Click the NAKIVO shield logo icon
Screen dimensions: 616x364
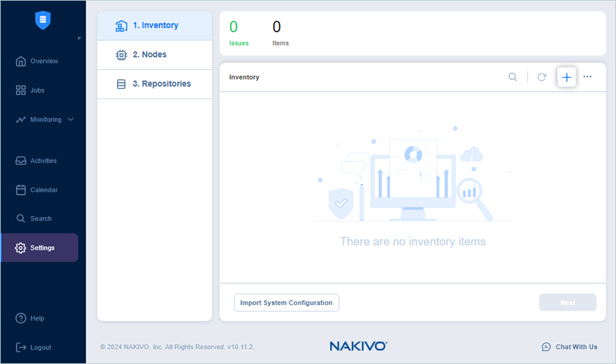[43, 20]
